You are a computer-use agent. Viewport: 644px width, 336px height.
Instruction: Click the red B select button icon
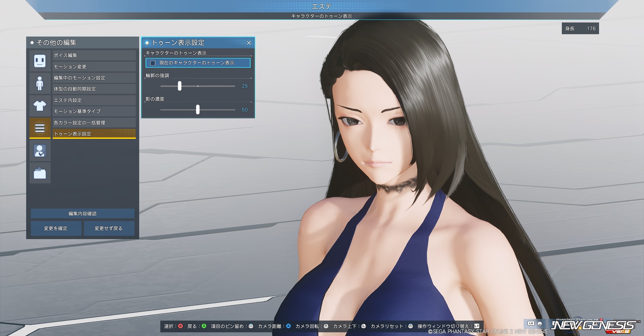tap(180, 326)
